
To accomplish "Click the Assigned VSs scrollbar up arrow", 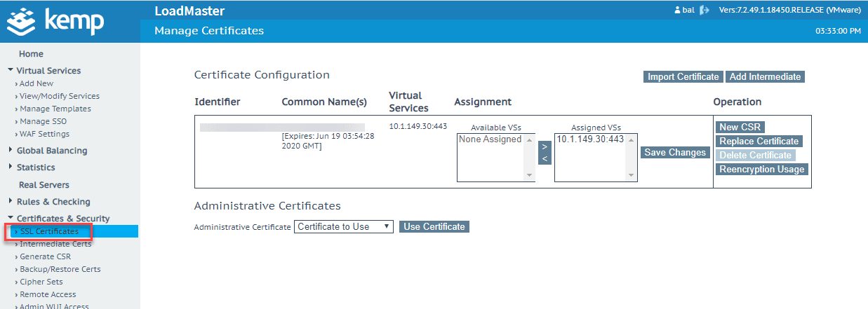I will (631, 139).
